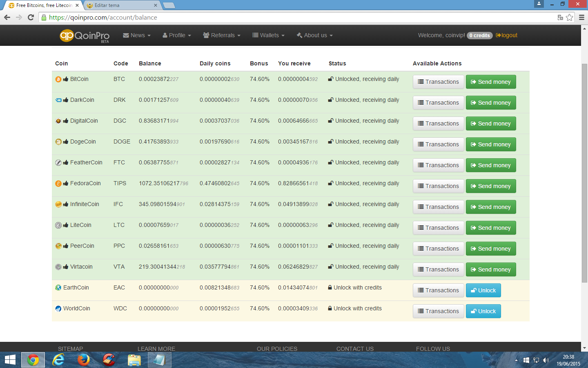Click the FOLLOW US footer heading
The width and height of the screenshot is (588, 368).
pos(433,349)
